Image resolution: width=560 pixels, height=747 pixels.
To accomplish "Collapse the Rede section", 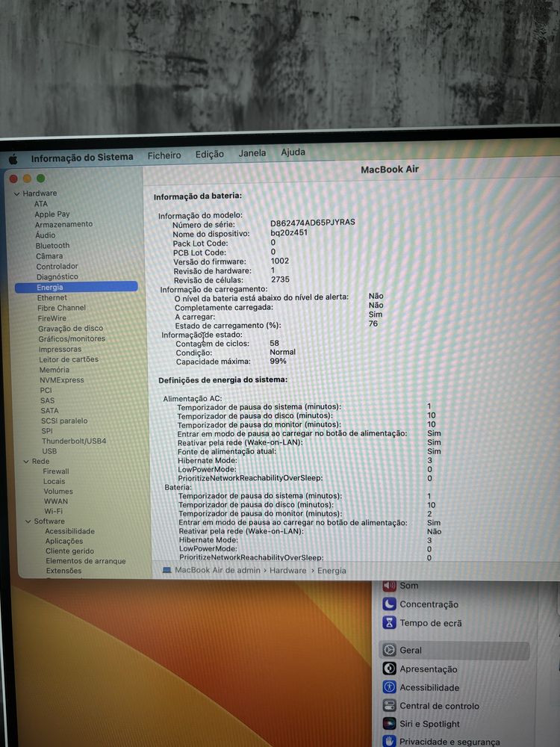I will pyautogui.click(x=26, y=462).
